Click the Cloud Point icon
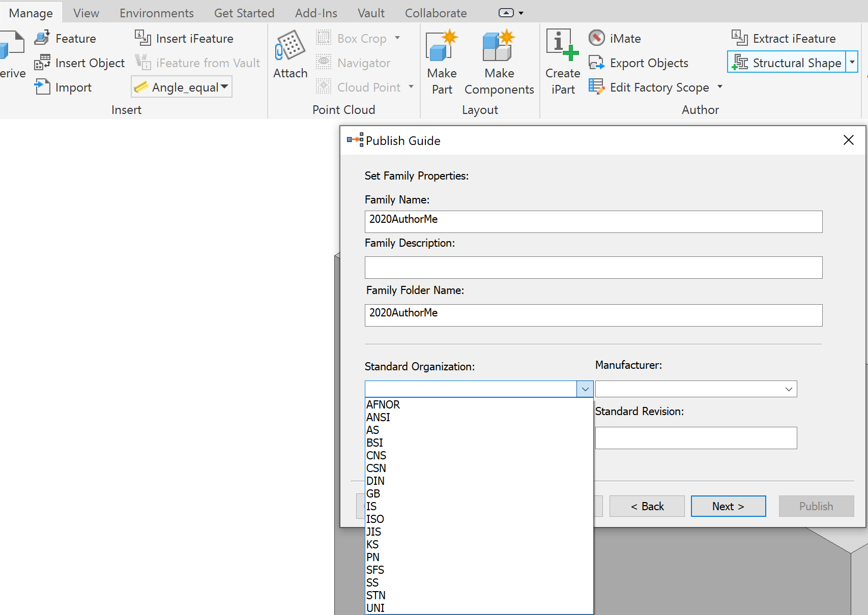 pos(324,86)
